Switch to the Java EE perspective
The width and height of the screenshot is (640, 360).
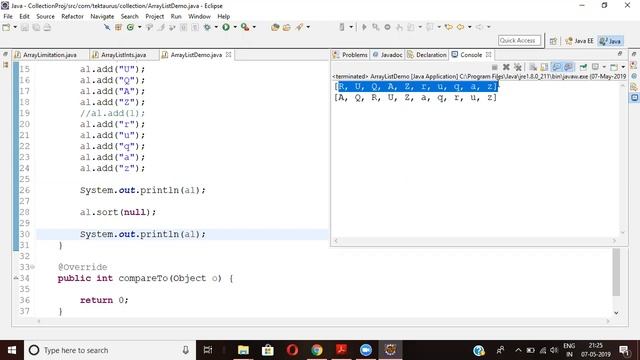point(579,41)
